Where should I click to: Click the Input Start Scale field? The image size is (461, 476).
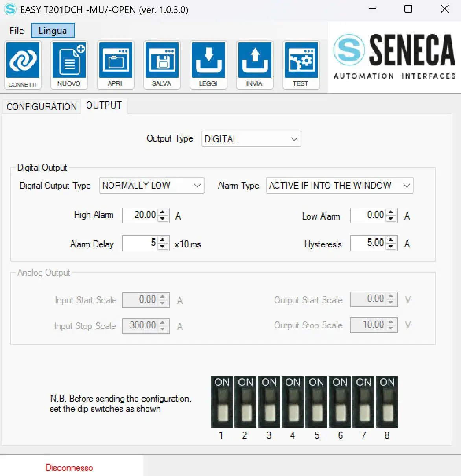point(146,300)
